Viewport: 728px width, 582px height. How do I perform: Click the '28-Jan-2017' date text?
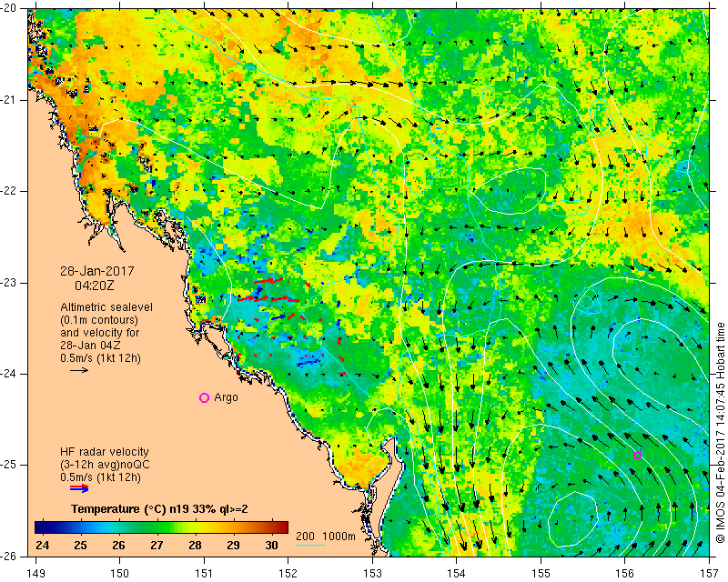pos(97,271)
